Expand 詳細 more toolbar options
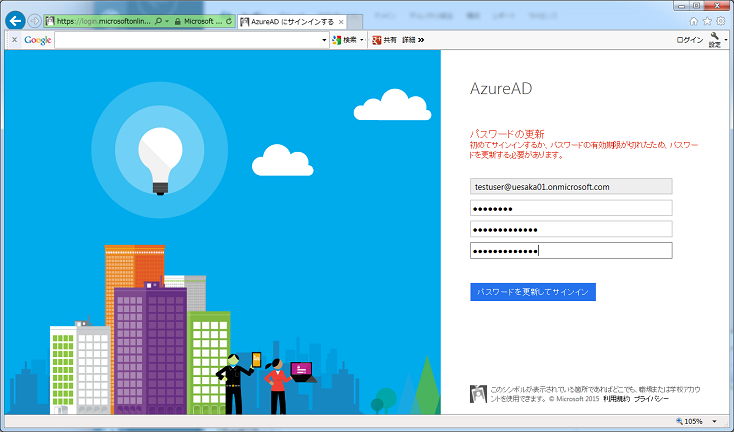This screenshot has height=432, width=734. pos(413,40)
